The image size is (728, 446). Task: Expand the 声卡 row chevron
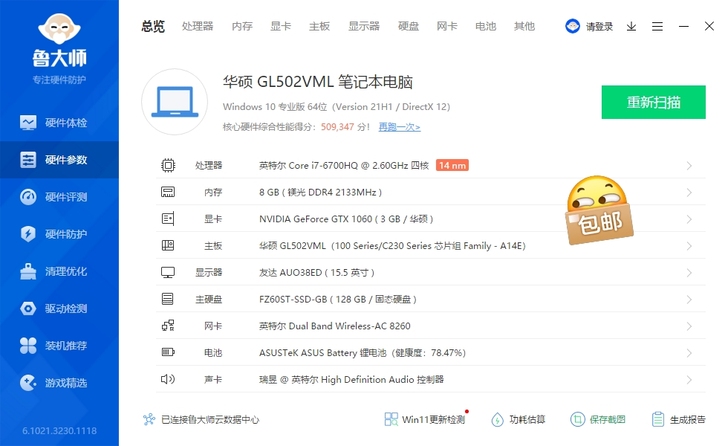tap(689, 380)
